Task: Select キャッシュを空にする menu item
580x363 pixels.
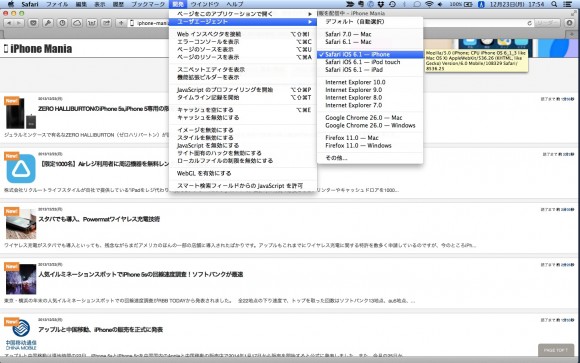Action: (x=243, y=110)
